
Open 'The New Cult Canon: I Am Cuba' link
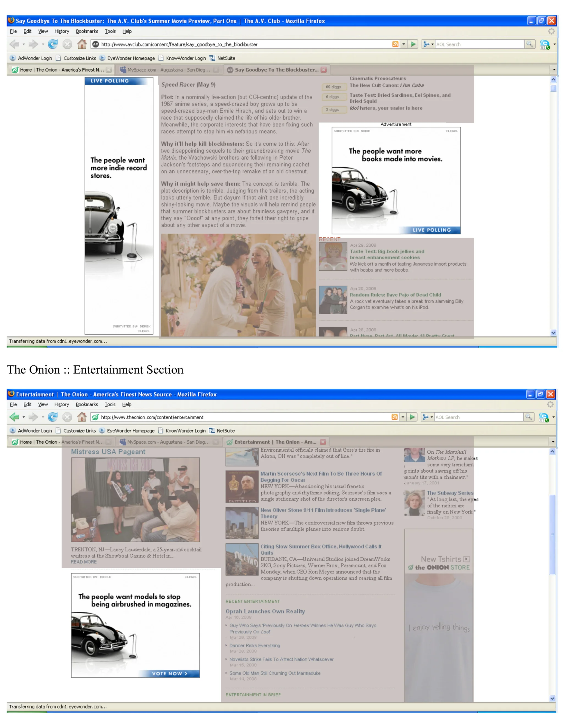coord(387,85)
